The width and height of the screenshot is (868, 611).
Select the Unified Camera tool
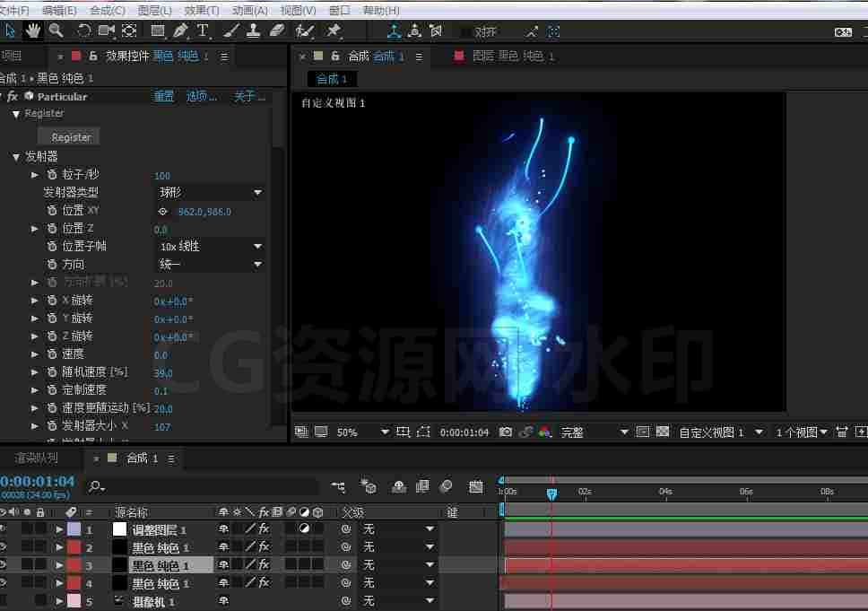107,31
